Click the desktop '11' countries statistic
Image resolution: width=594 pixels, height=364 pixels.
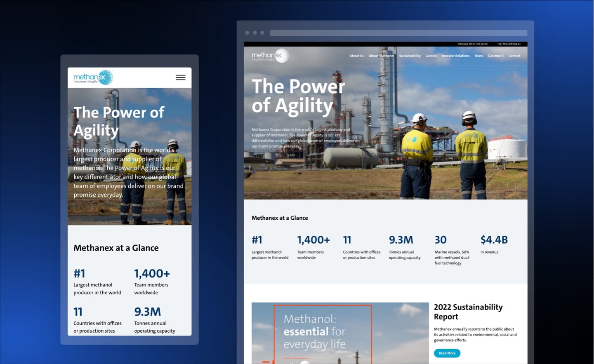click(347, 240)
